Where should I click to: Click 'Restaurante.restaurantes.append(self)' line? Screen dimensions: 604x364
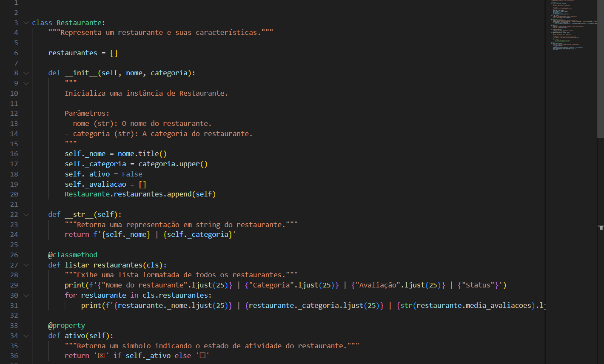[x=140, y=194]
